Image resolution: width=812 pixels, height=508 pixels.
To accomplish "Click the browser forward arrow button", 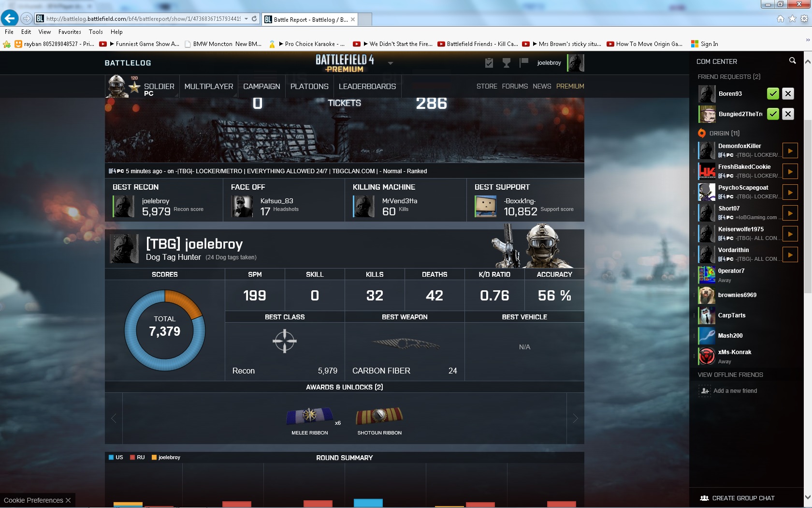I will (27, 18).
